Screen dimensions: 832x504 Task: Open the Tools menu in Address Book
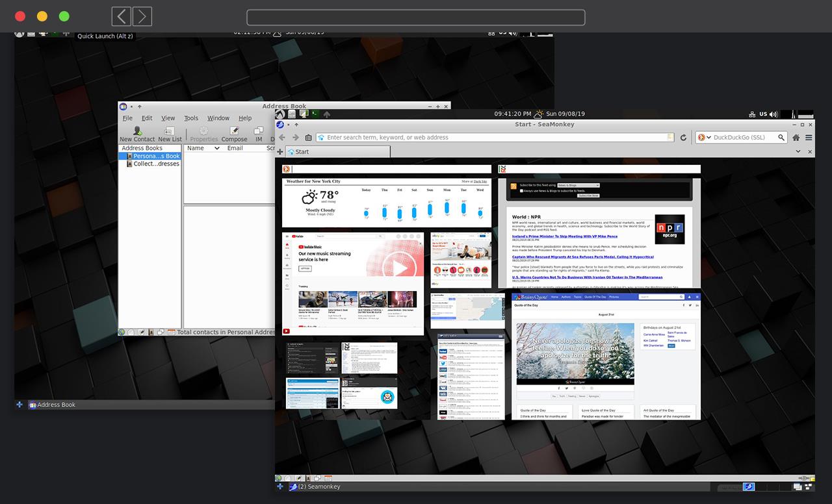tap(191, 118)
